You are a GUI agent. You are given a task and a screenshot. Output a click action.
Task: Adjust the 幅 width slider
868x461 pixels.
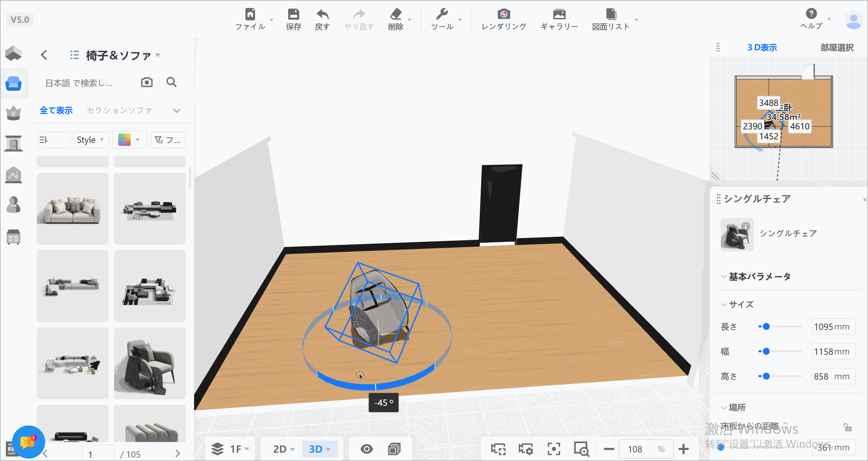pos(780,351)
